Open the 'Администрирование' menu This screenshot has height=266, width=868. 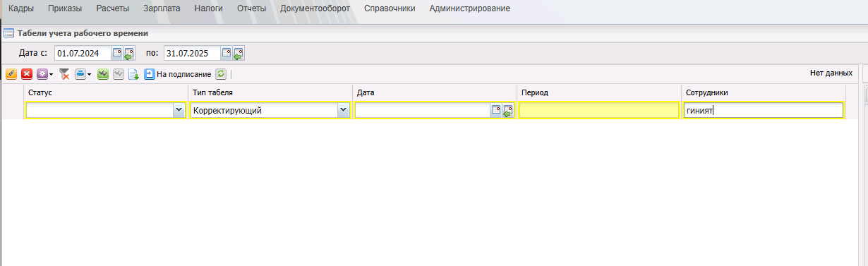pos(469,8)
